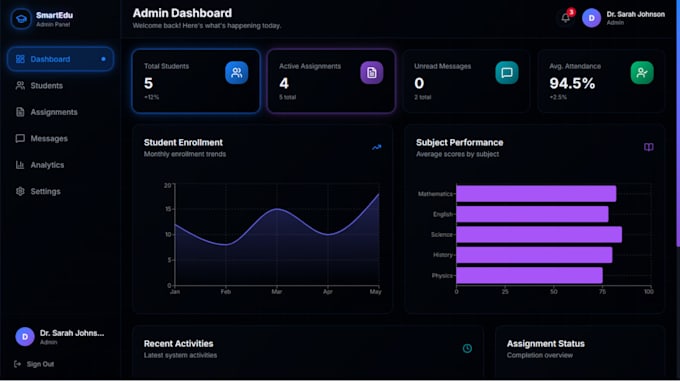
Task: Click the Avg. Attendance user-check icon
Action: 642,72
